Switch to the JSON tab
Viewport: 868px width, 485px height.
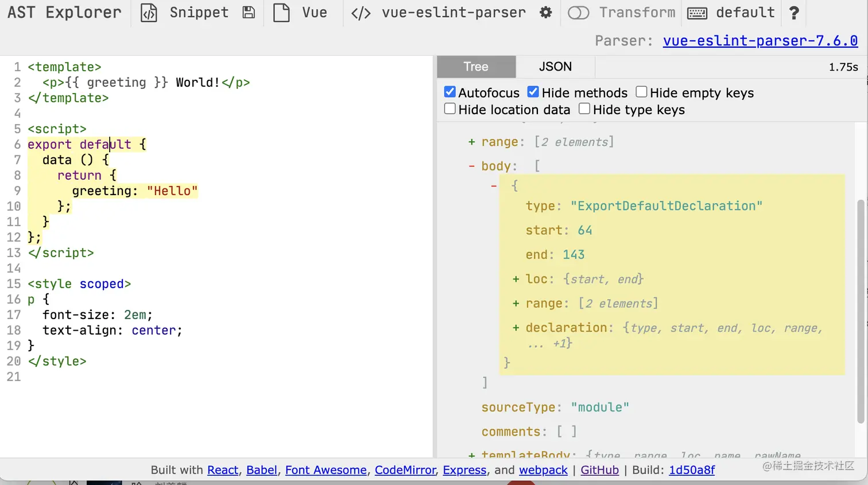(x=555, y=67)
